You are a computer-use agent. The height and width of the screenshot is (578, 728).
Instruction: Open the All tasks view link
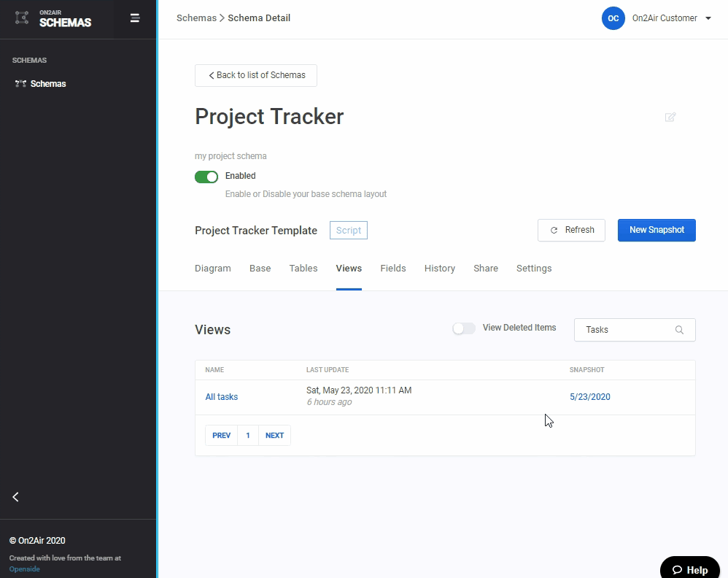tap(221, 397)
